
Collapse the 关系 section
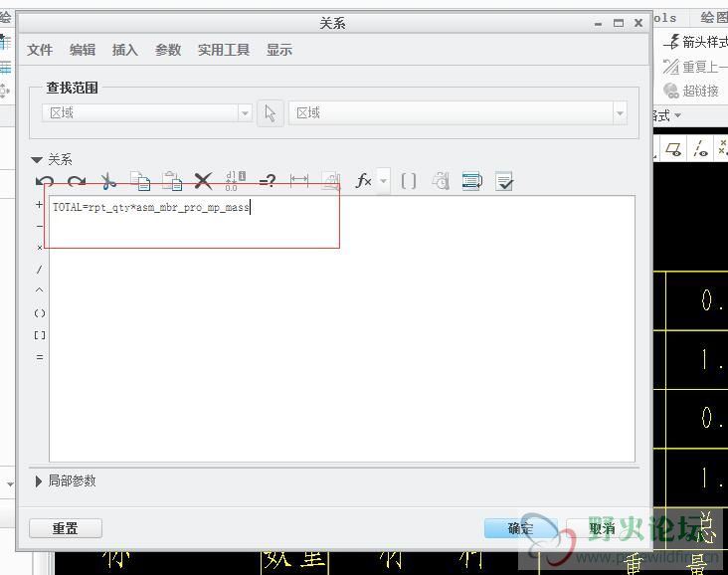(x=37, y=160)
